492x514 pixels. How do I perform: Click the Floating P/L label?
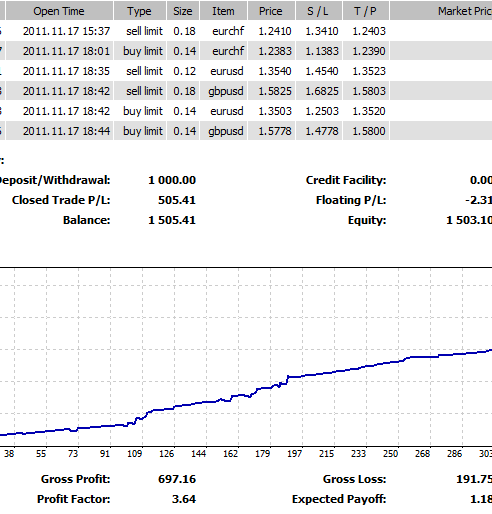coord(351,200)
